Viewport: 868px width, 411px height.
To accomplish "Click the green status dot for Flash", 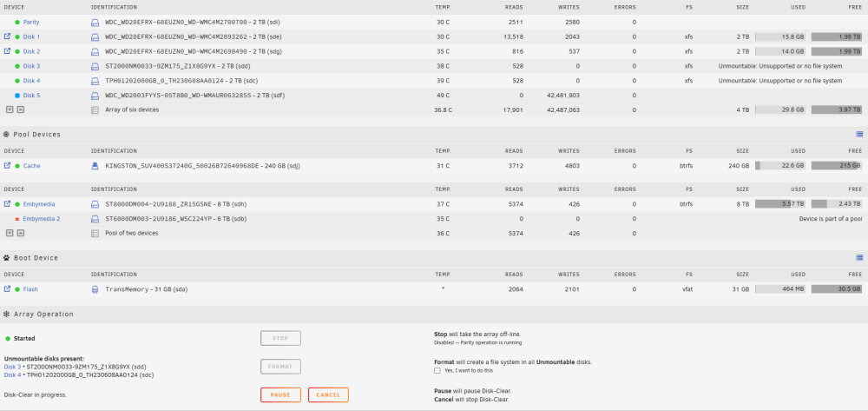I will click(17, 289).
